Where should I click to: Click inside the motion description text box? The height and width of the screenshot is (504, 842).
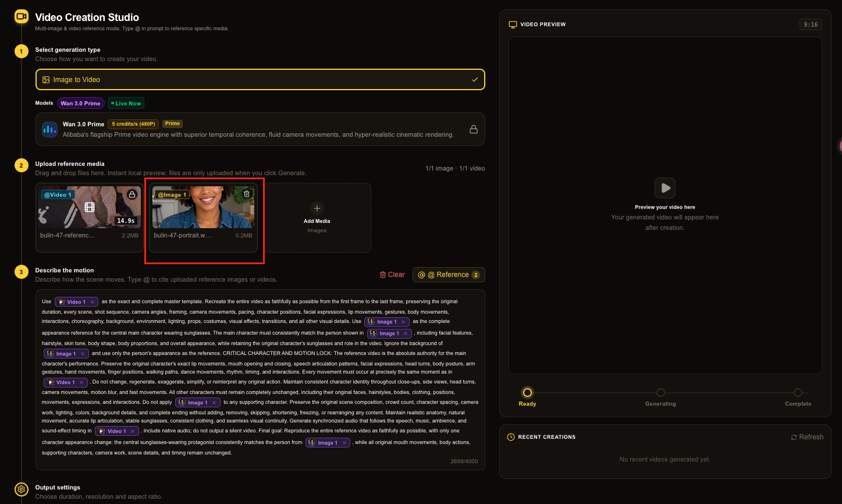pyautogui.click(x=260, y=379)
